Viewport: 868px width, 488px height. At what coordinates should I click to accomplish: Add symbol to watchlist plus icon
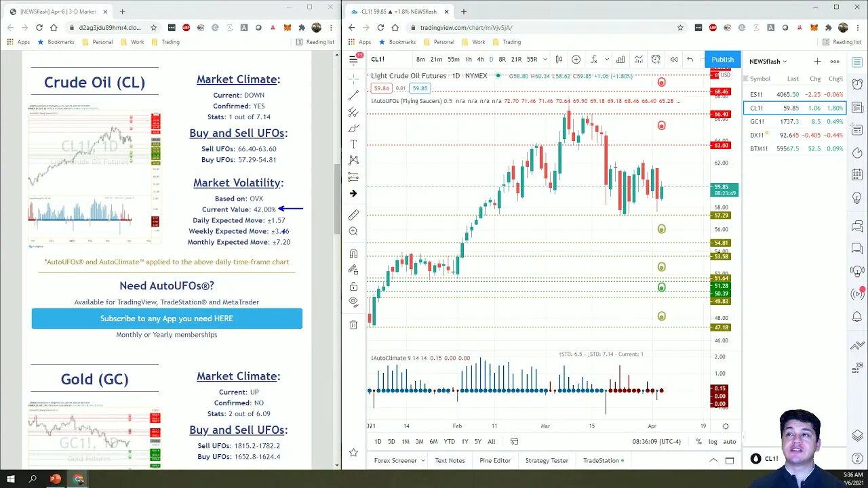[817, 62]
